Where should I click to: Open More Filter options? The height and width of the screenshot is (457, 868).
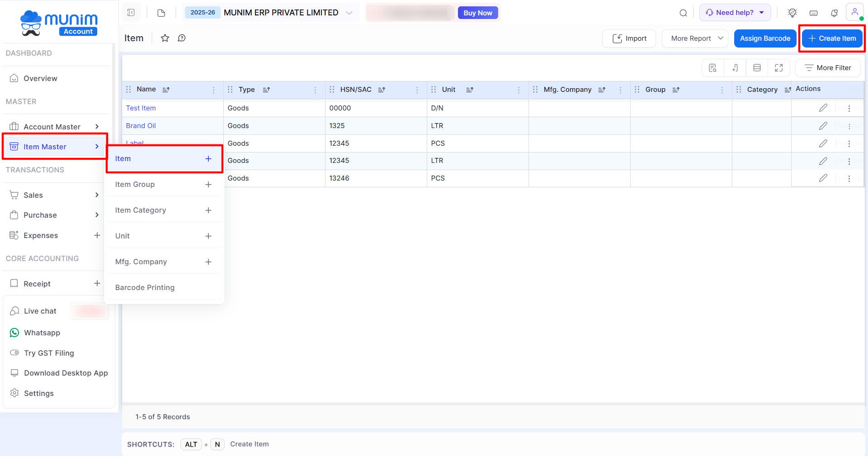coord(828,68)
